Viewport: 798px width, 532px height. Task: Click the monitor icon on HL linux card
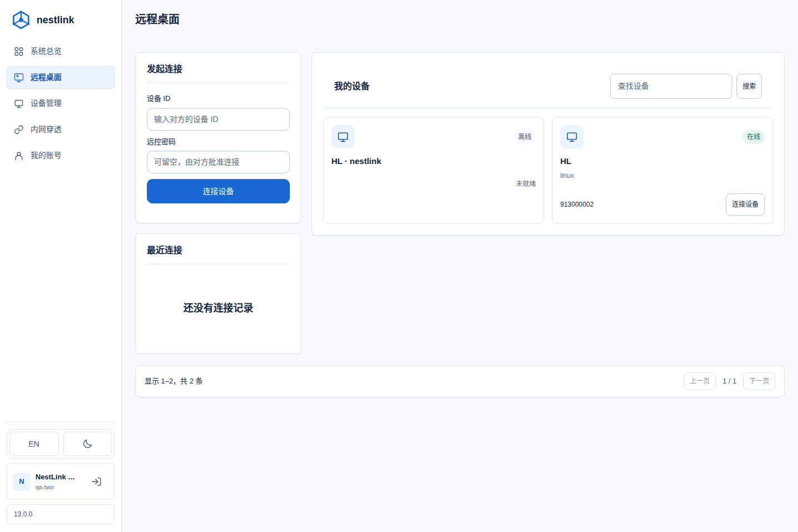[x=572, y=137]
